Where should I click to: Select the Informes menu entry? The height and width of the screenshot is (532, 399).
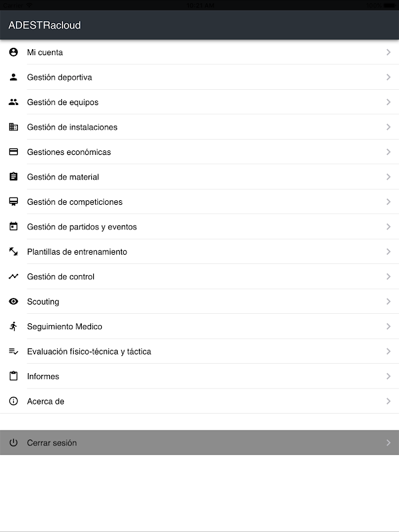[43, 376]
